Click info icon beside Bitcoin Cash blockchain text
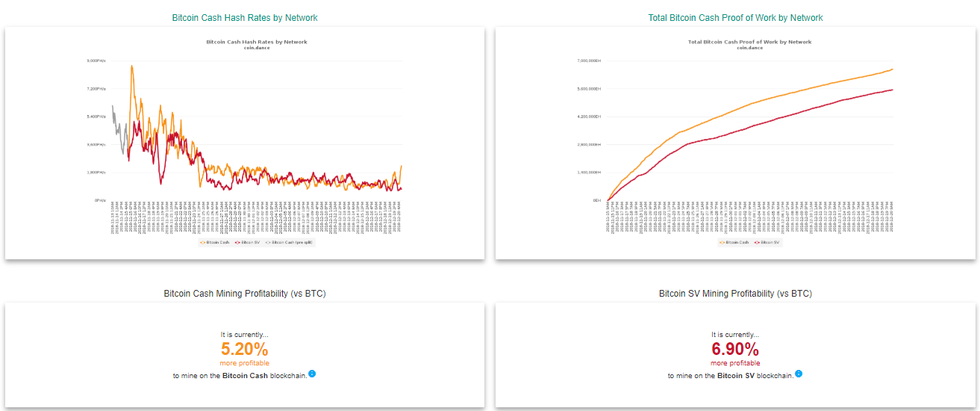 coord(312,374)
